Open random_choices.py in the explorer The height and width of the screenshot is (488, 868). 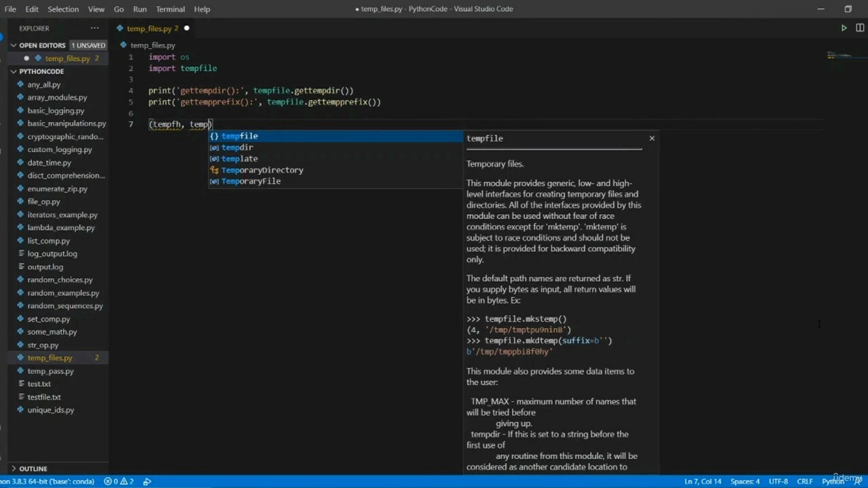click(60, 280)
